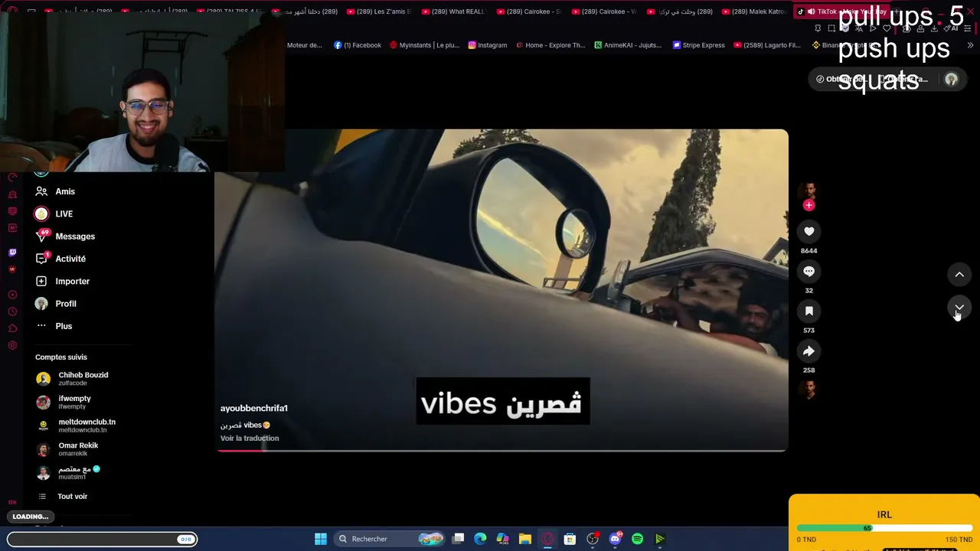Open the ayoubbenchrifa1 creator name
The height and width of the screenshot is (551, 980).
(254, 409)
